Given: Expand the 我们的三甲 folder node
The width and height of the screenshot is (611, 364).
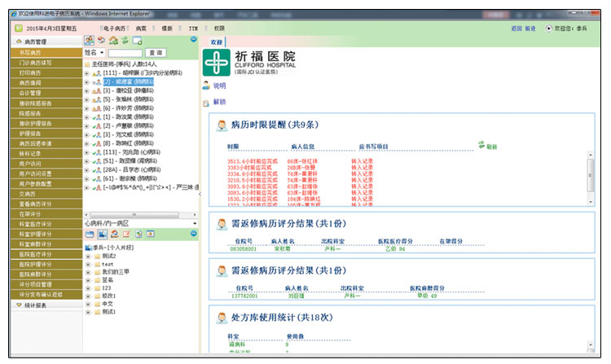Looking at the screenshot, I should point(87,272).
